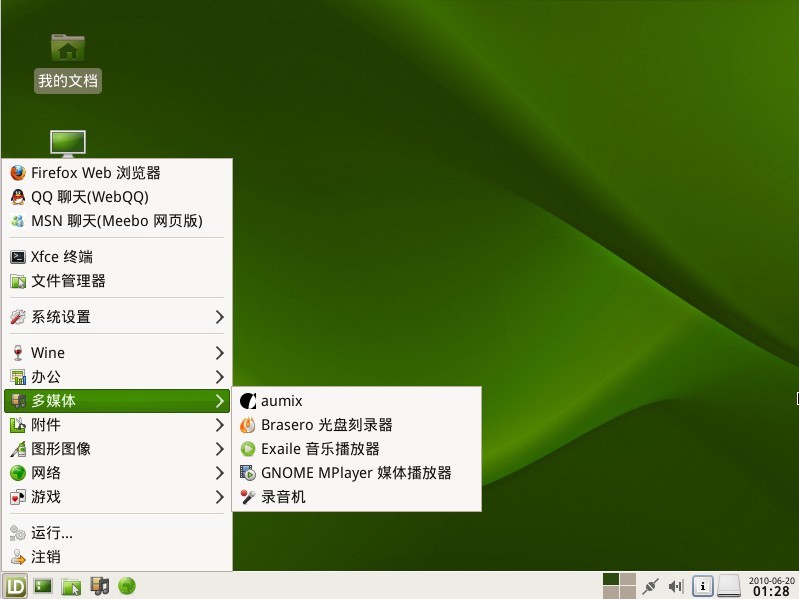Launch terminal from panel launcher icon
The height and width of the screenshot is (599, 799).
pos(43,586)
